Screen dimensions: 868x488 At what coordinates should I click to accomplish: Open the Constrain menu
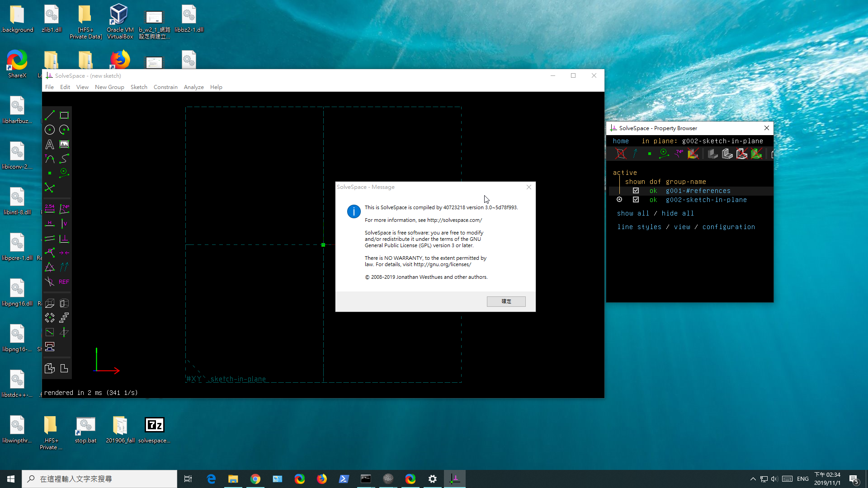pos(165,87)
